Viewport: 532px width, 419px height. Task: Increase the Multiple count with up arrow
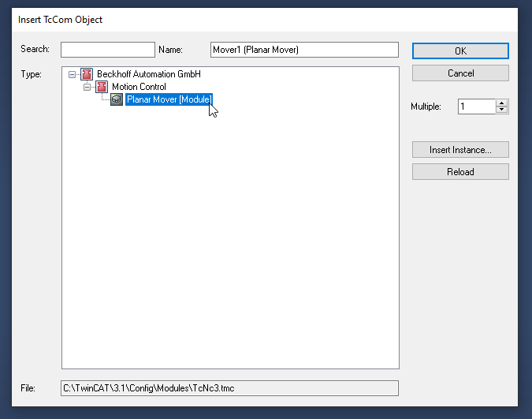(x=501, y=103)
